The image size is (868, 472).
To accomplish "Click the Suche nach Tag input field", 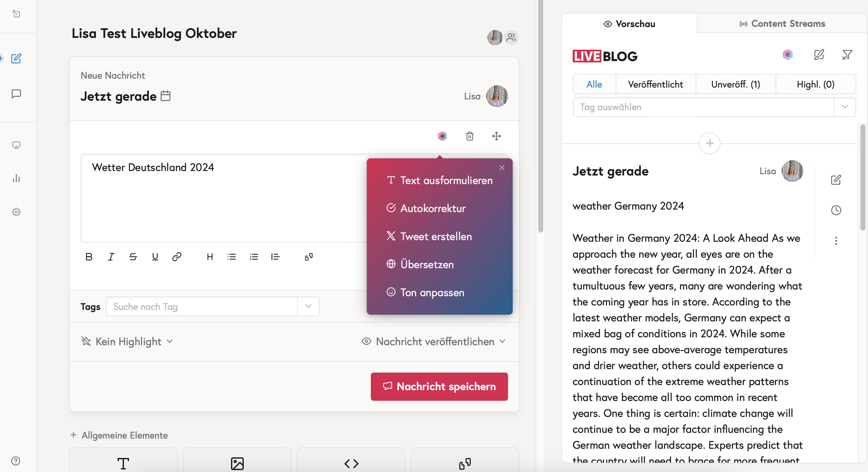I will click(202, 306).
